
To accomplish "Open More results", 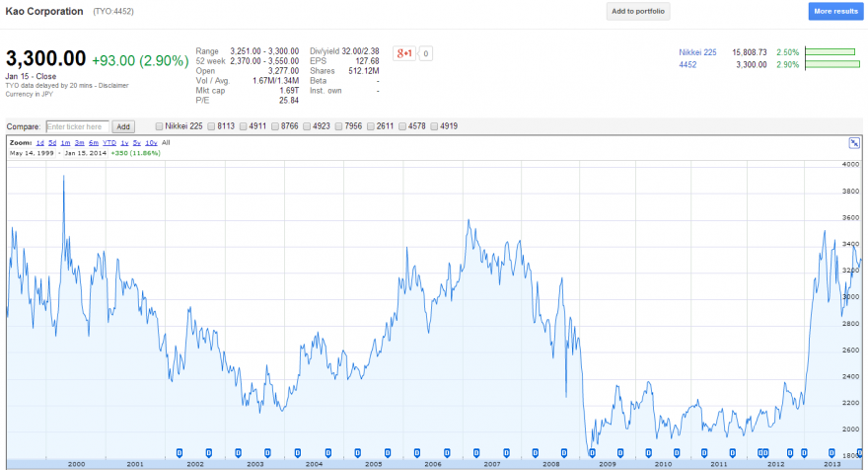I will [x=835, y=11].
